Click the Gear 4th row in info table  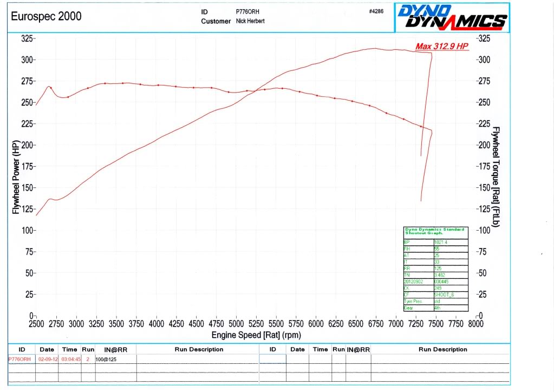[435, 308]
